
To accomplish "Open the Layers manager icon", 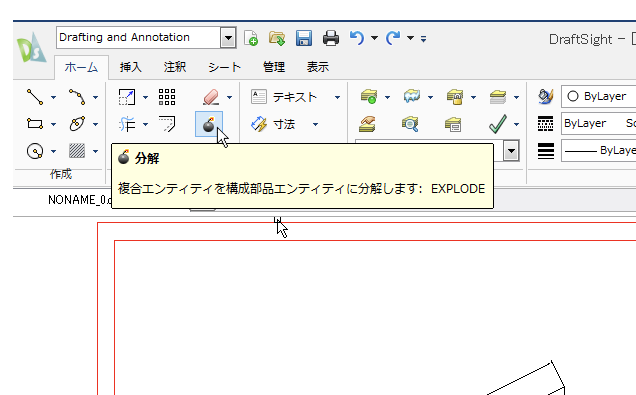I will 369,97.
